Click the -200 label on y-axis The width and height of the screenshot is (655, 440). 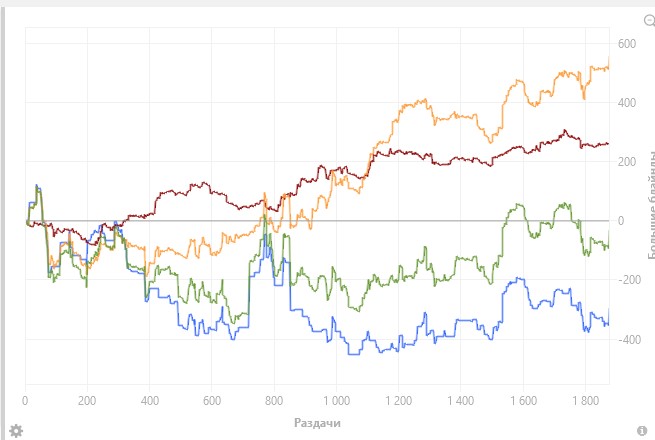point(629,280)
